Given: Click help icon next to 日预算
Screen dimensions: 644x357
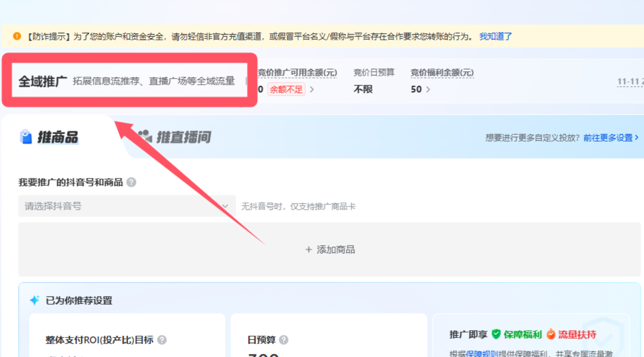Looking at the screenshot, I should pyautogui.click(x=284, y=340).
